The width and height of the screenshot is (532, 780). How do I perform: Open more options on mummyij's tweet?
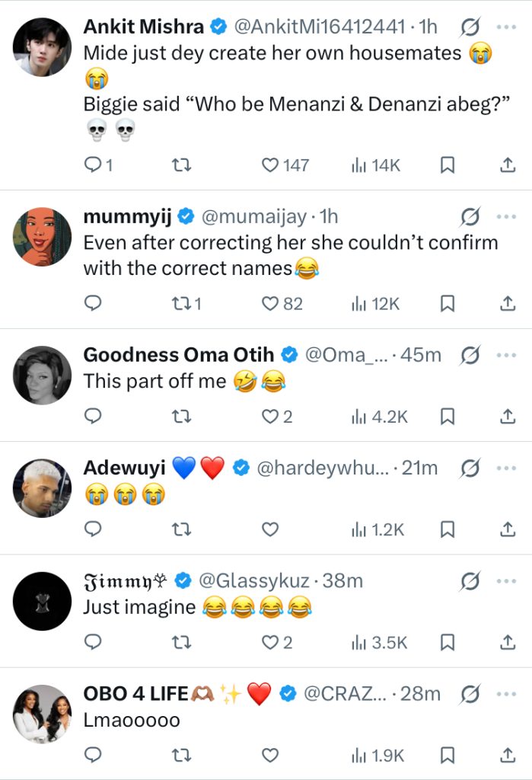pyautogui.click(x=506, y=217)
